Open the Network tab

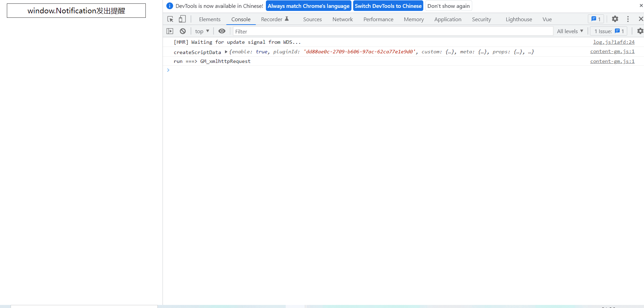coord(343,19)
